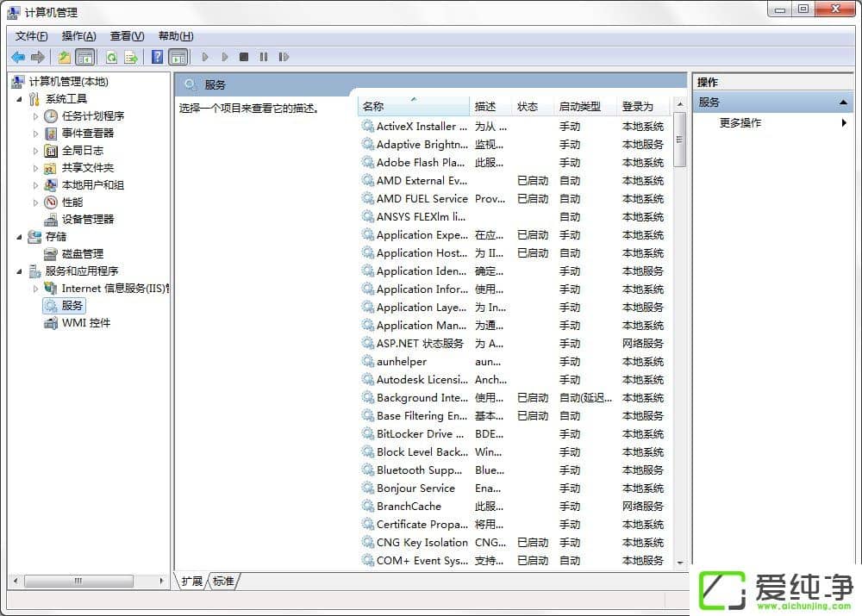Switch to the 标准 tab
This screenshot has height=616, width=862.
pos(222,582)
